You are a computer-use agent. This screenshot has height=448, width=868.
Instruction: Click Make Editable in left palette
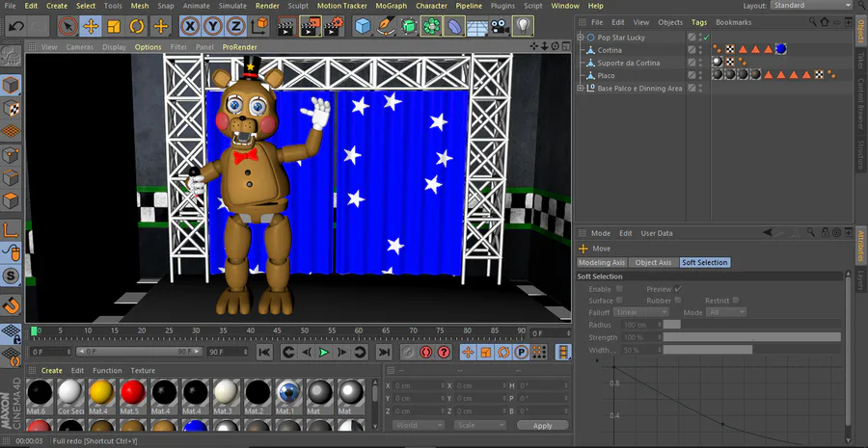pos(11,57)
